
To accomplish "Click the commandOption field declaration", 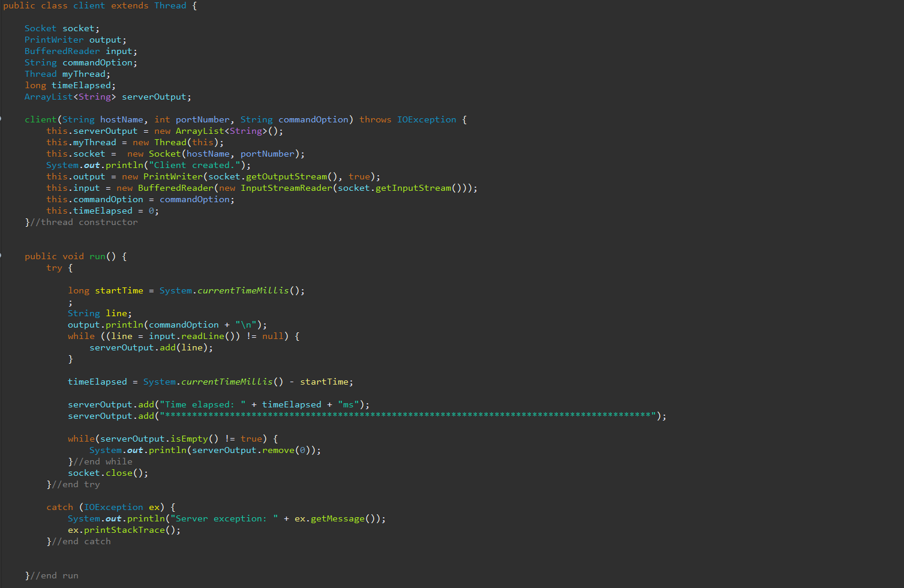I will [x=81, y=62].
